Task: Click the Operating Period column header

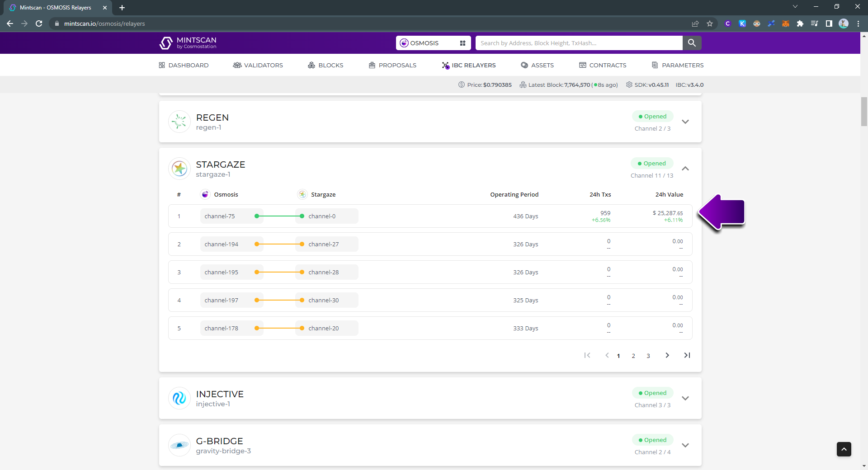Action: coord(514,194)
